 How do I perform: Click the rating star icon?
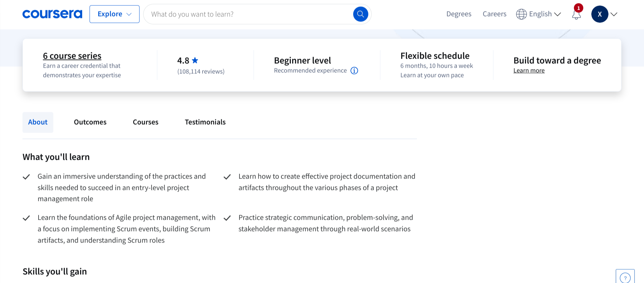pos(195,60)
